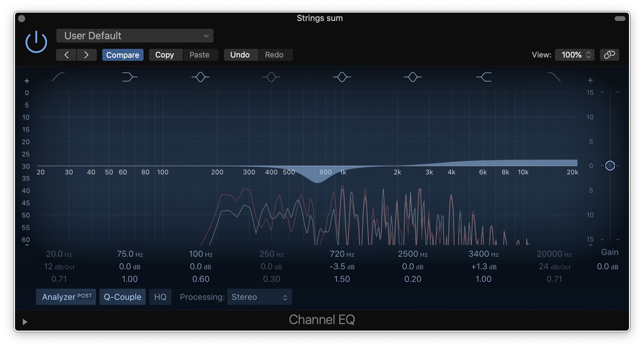Open the Processing Stereo dropdown
The image size is (644, 348).
coord(259,297)
